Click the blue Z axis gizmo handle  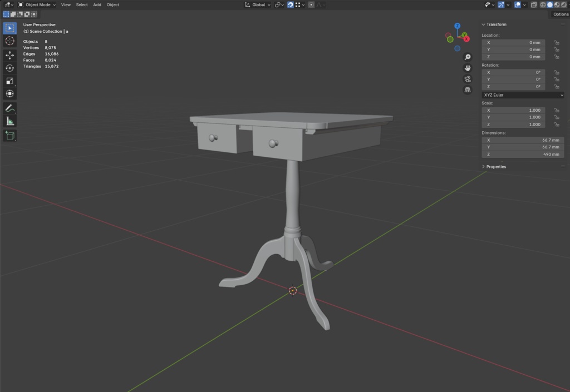coord(458,26)
